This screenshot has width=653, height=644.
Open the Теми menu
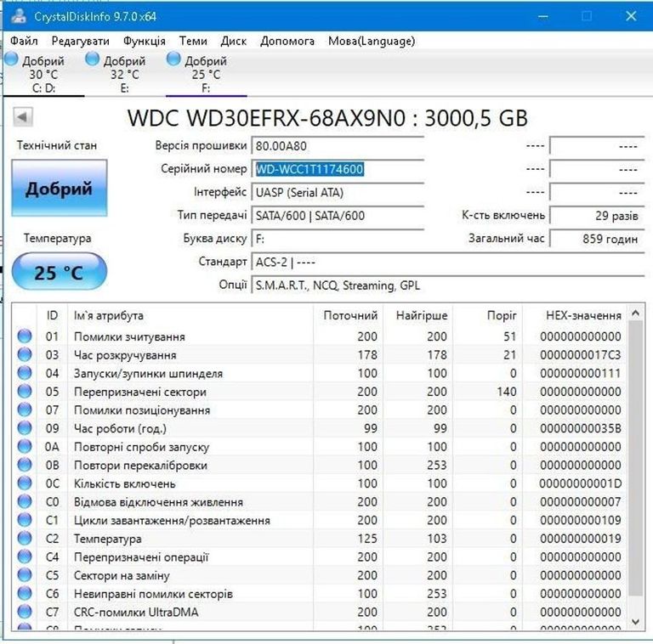coord(193,41)
